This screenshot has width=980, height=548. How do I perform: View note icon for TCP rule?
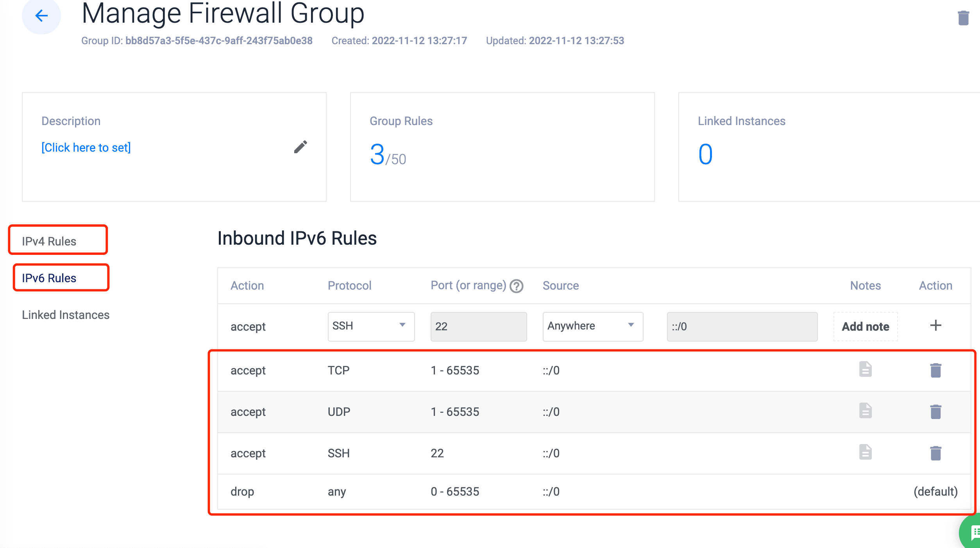(x=866, y=369)
